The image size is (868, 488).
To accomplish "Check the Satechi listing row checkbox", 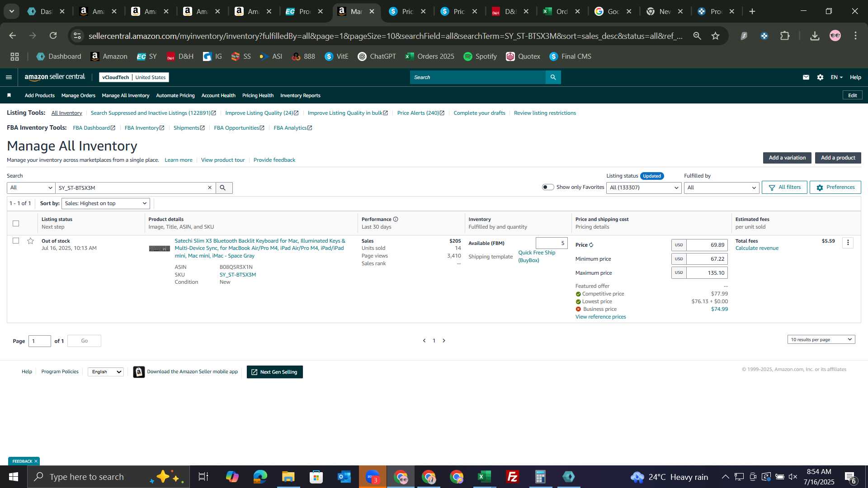I will pos(16,241).
